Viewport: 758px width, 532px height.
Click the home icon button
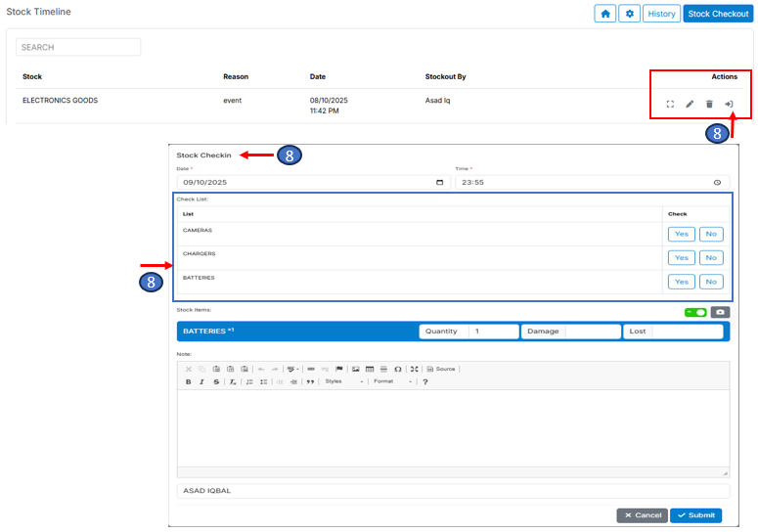pyautogui.click(x=604, y=14)
